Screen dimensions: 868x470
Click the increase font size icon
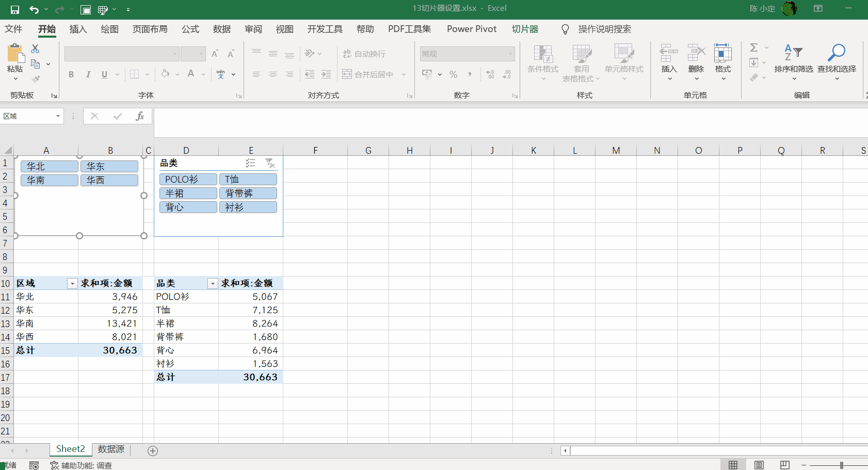(215, 54)
